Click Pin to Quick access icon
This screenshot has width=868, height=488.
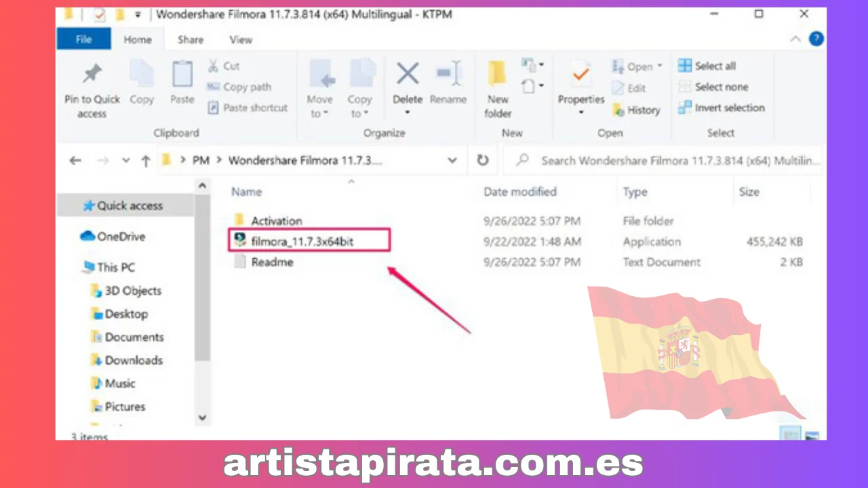92,73
